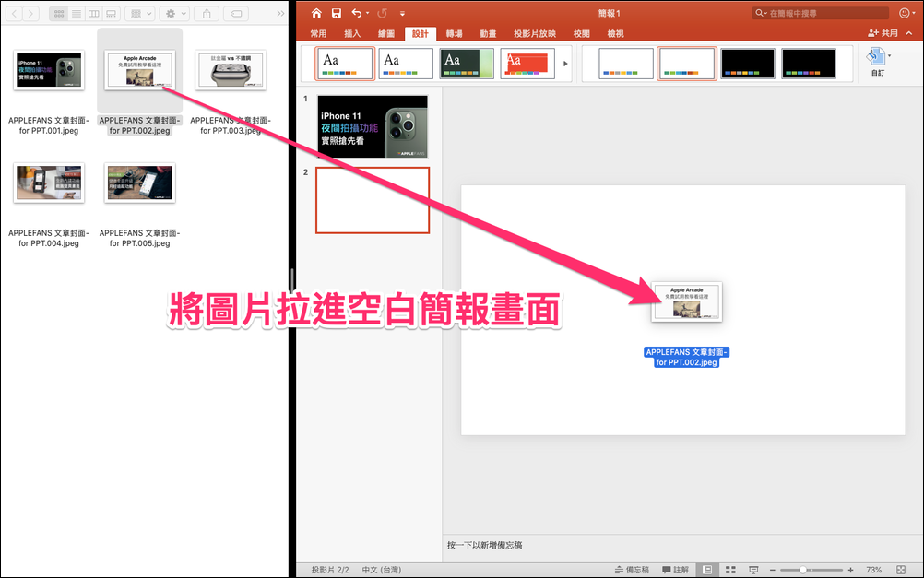This screenshot has height=578, width=924.
Task: Toggle the 備忘稿 notes pane button
Action: point(632,570)
